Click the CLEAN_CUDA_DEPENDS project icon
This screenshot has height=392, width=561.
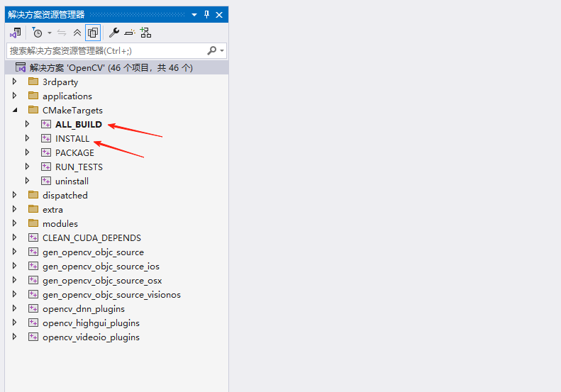33,237
